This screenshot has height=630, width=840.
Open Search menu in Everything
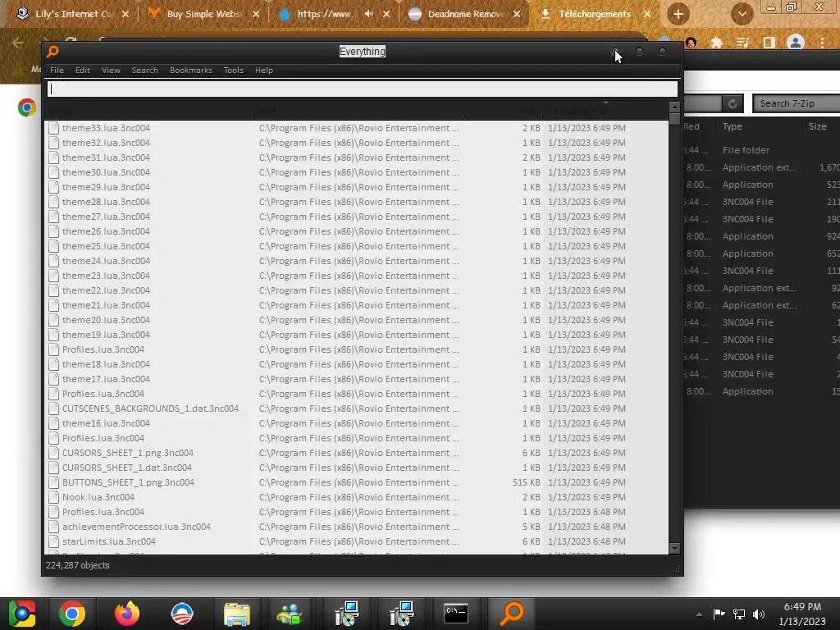pos(144,71)
